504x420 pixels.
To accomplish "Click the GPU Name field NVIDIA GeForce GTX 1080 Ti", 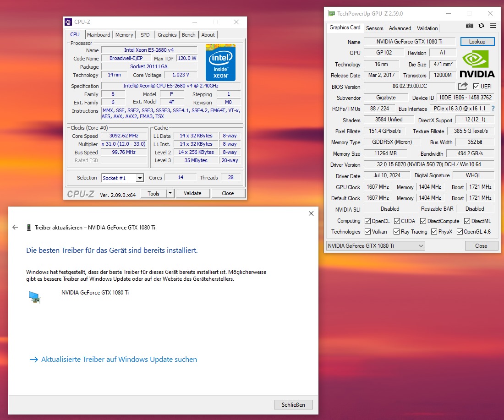I will (410, 42).
